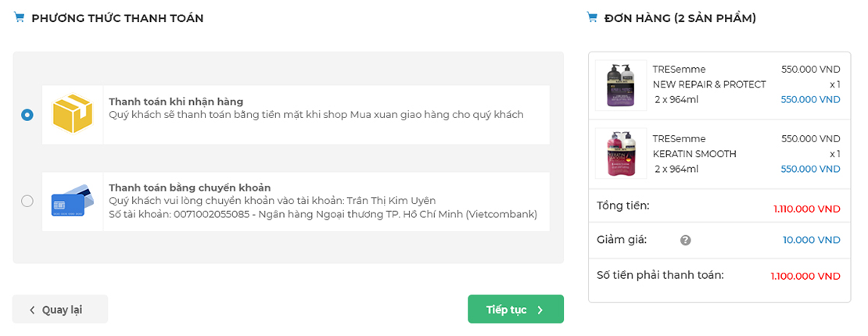Click the bank account number 0071002055085
Viewport: 868px width, 336px height.
[212, 214]
